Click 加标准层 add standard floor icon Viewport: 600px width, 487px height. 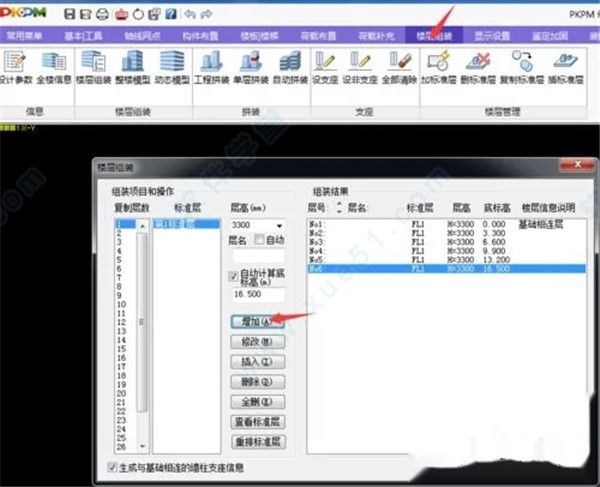(x=439, y=67)
